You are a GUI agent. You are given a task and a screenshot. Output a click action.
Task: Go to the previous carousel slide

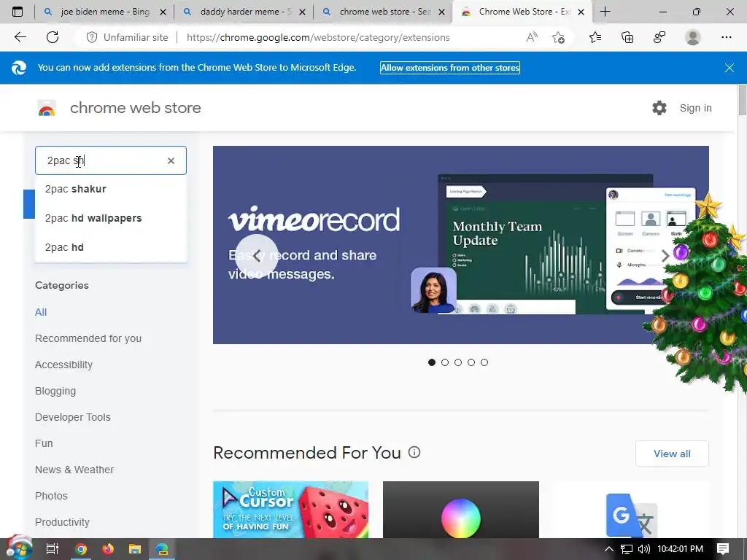tap(257, 256)
